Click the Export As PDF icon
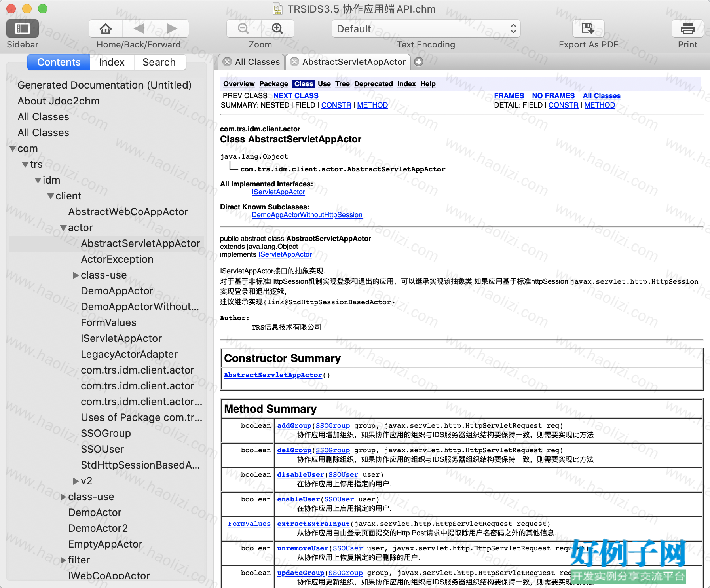Viewport: 710px width, 588px height. [588, 28]
